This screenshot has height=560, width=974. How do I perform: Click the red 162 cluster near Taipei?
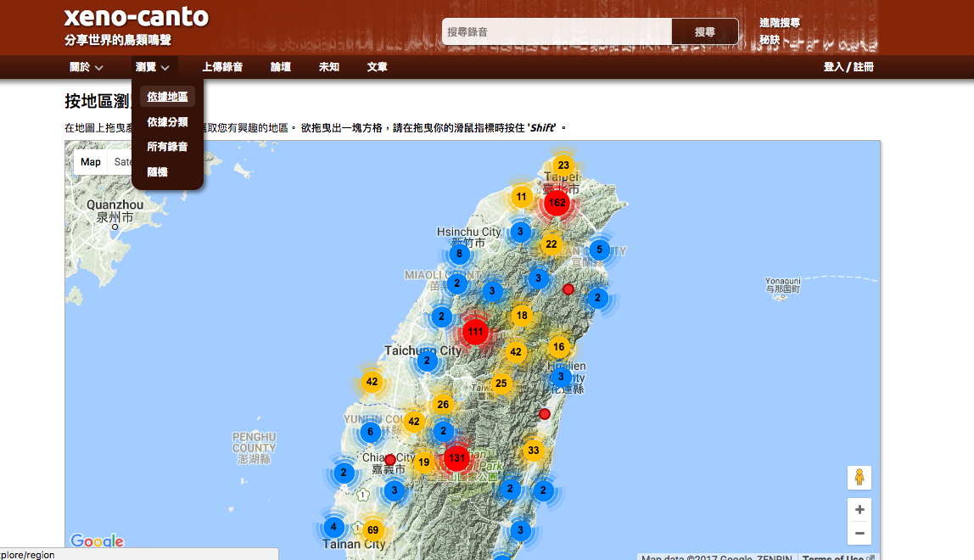[557, 203]
